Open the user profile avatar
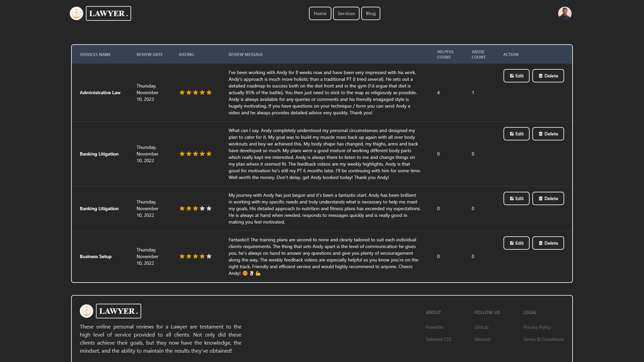Viewport: 644px width, 362px height. (565, 13)
